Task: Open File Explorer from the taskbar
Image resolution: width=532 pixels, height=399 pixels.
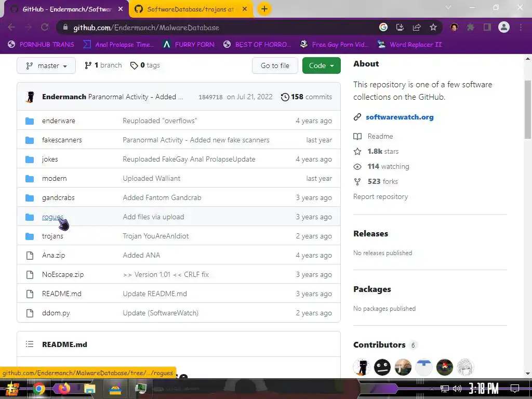Action: click(x=89, y=389)
